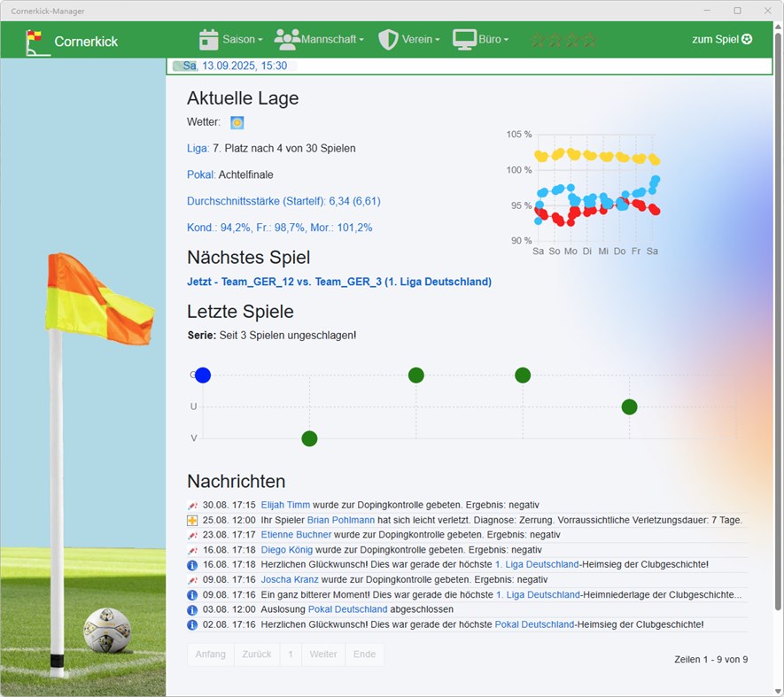Open the Pokal Deutschland link in the news

coord(348,609)
